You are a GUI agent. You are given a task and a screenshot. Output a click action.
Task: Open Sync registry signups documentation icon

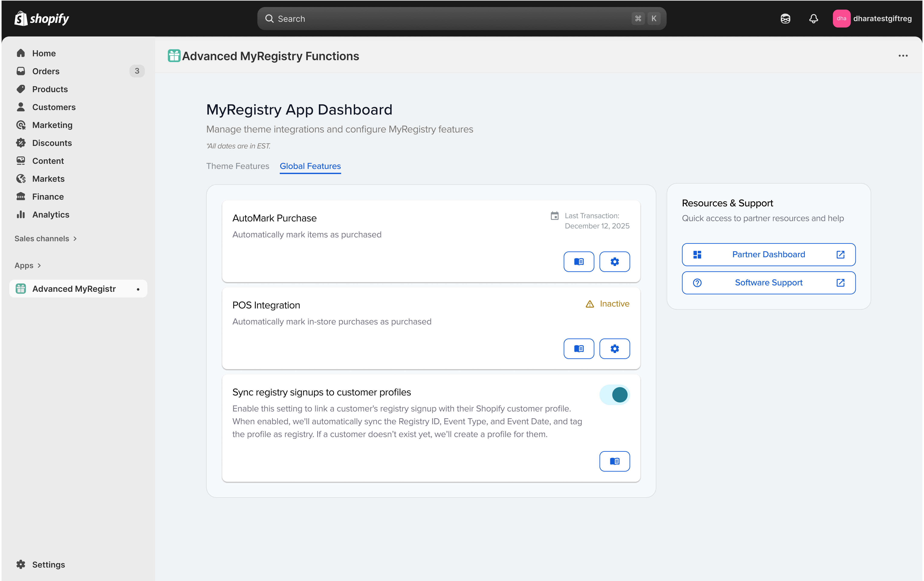614,461
